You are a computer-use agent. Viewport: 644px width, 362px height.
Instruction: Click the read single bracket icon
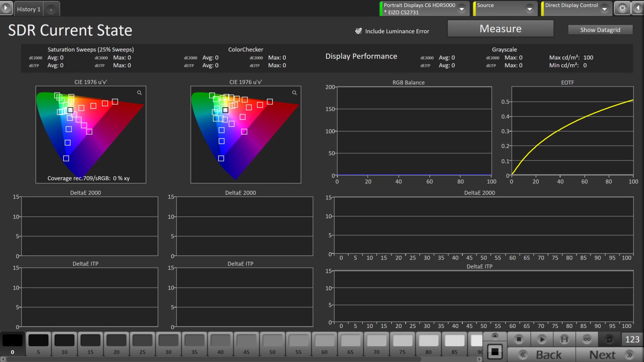(x=565, y=339)
